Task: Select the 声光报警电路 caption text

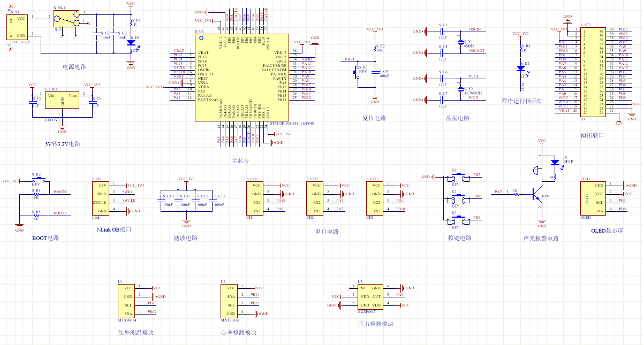Action: point(541,239)
